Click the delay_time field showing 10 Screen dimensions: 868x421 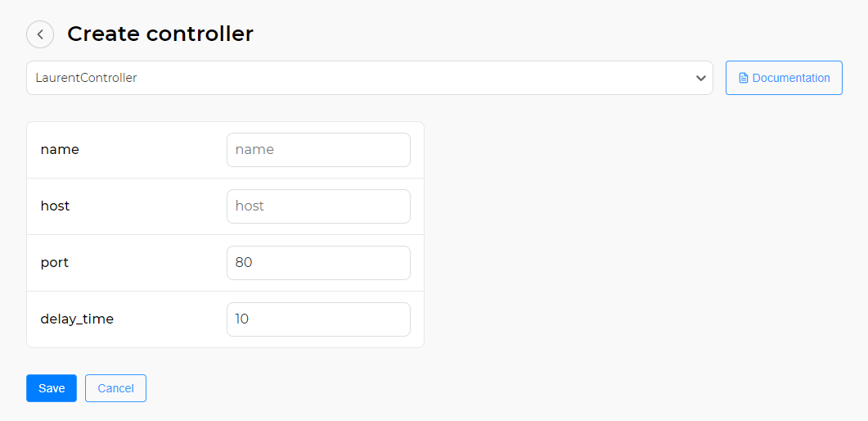click(x=318, y=319)
